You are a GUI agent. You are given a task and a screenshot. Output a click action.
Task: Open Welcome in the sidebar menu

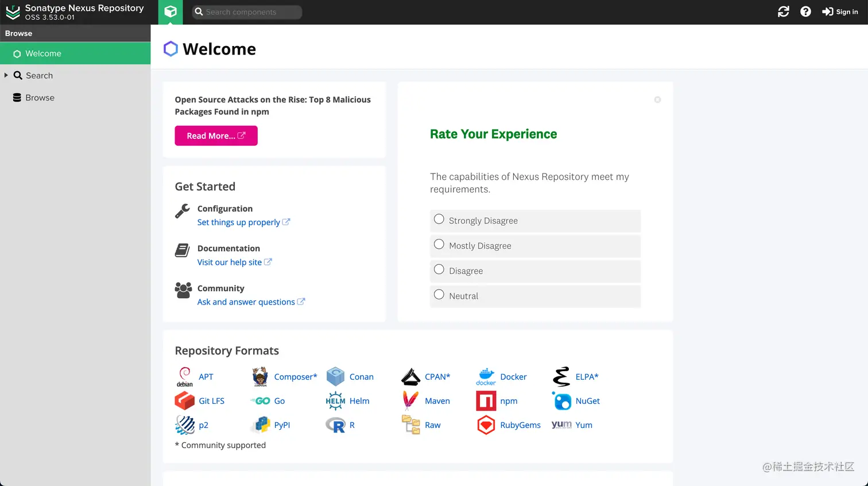43,53
